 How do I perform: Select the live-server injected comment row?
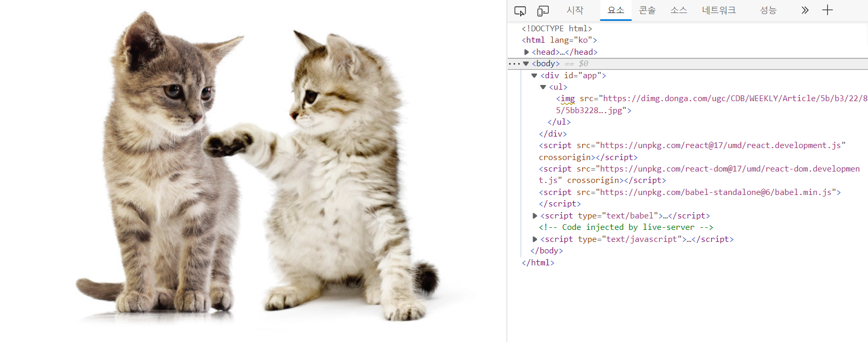[x=626, y=227]
